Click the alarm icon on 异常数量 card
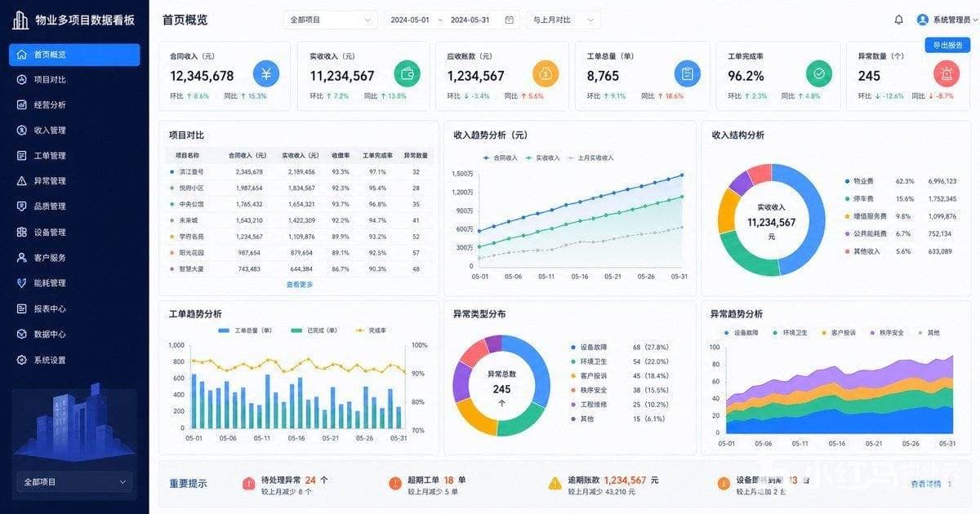This screenshot has height=514, width=980. [947, 73]
